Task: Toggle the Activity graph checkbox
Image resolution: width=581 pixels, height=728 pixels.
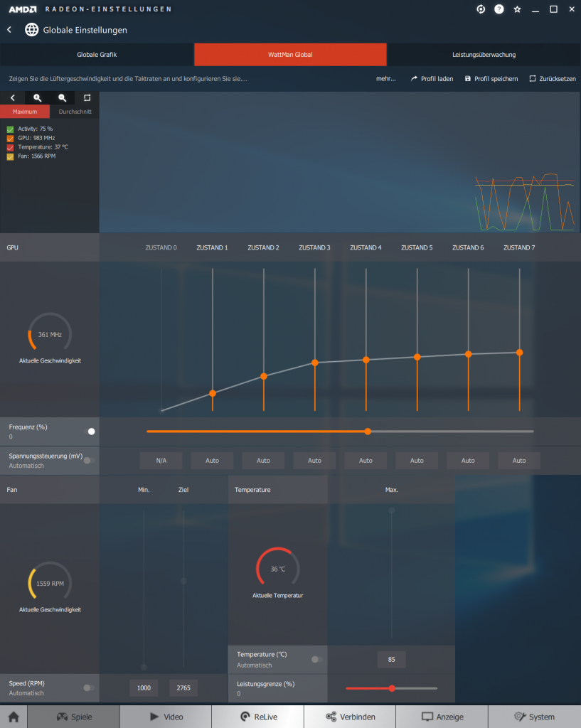Action: click(x=10, y=129)
